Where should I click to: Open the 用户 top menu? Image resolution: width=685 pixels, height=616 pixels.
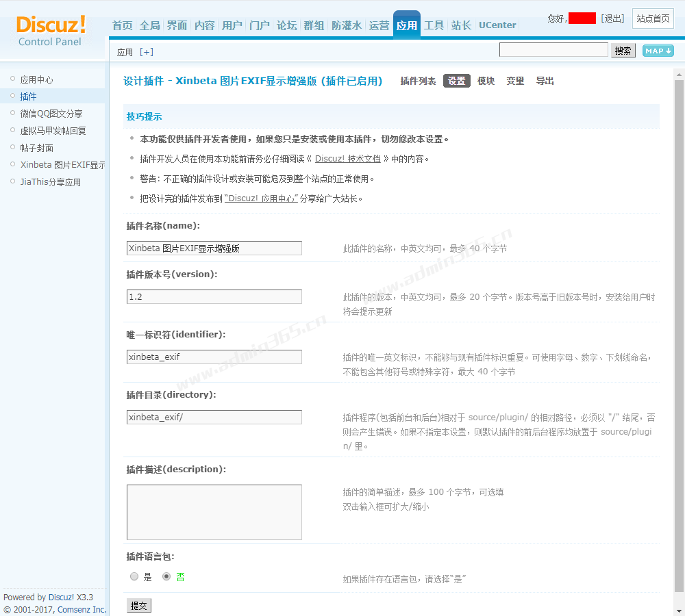coord(232,25)
